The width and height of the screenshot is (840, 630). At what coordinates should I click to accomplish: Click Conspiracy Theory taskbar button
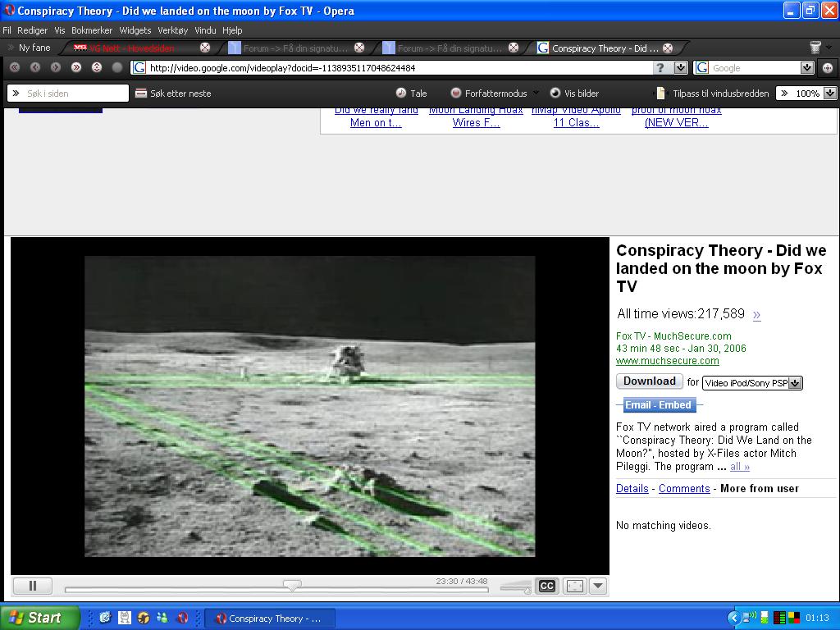coord(269,619)
